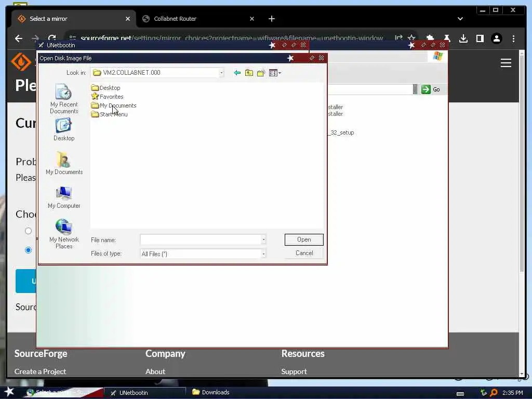The height and width of the screenshot is (399, 532).
Task: Click the star icon in dialog title bar
Action: coord(290,58)
